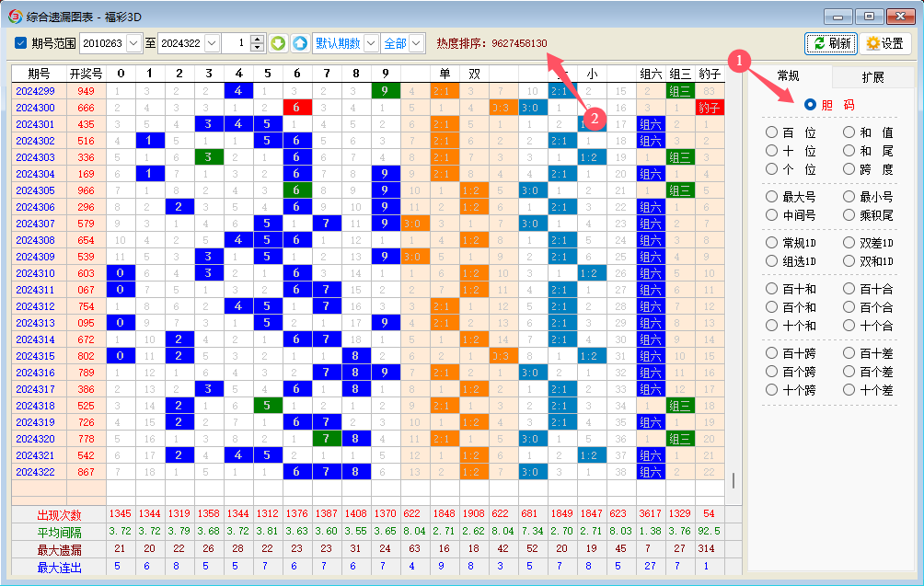Click period 2024310 in 期号 column
The width and height of the screenshot is (924, 586).
(x=35, y=273)
